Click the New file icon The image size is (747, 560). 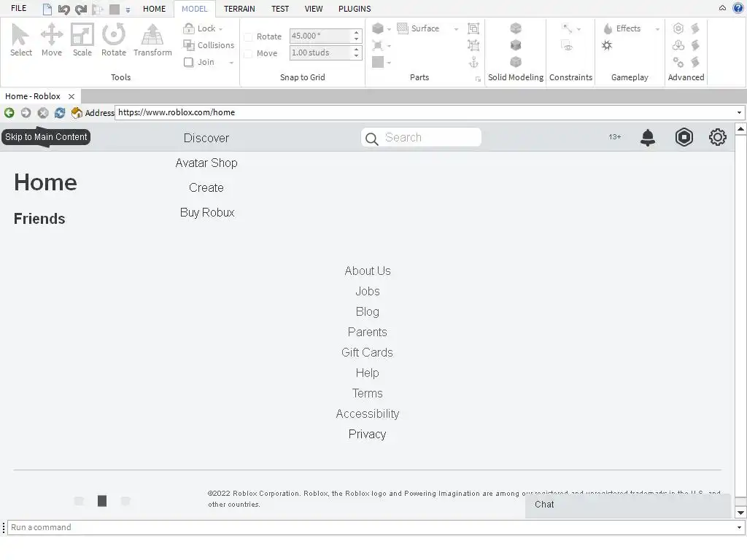[x=47, y=9]
